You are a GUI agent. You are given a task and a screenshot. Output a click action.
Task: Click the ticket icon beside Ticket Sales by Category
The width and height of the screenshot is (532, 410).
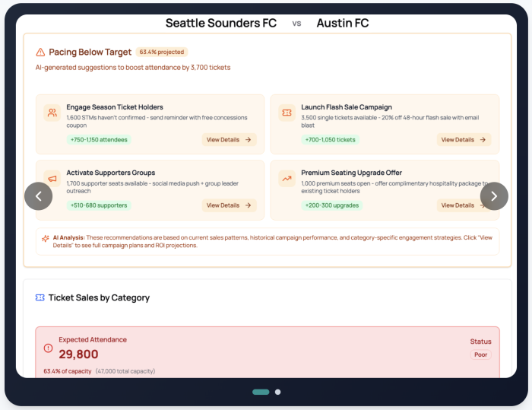point(40,298)
